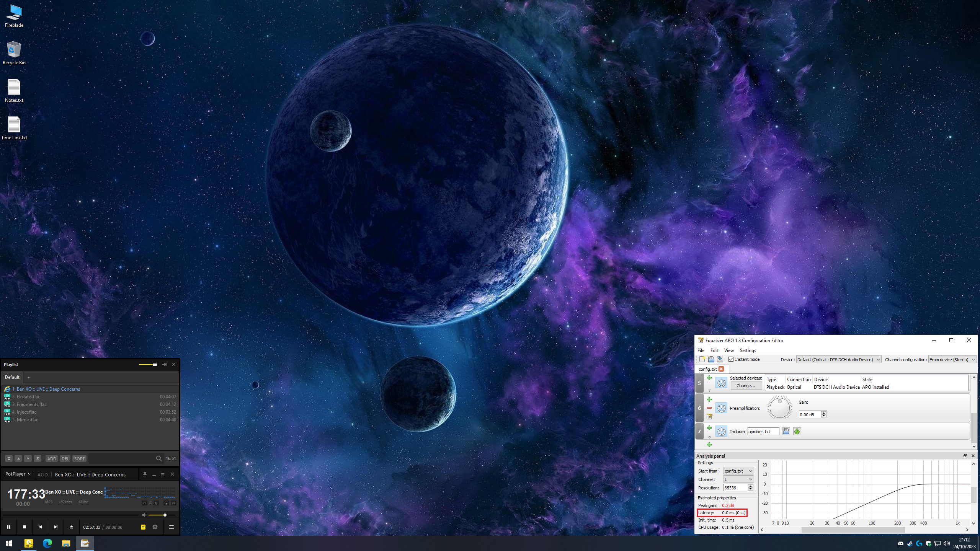The image size is (980, 551).
Task: Add filter above row 7 Include
Action: coord(709,428)
